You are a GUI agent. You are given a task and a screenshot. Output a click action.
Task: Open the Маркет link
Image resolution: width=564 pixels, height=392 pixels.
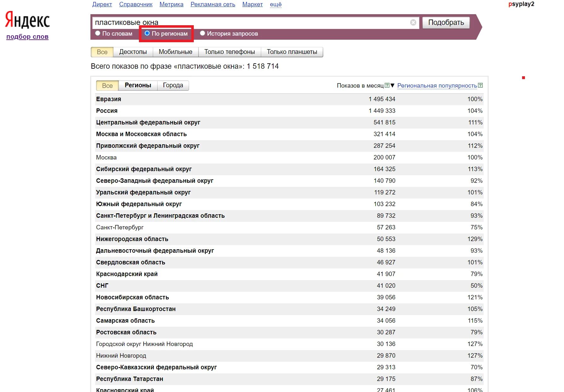point(252,4)
